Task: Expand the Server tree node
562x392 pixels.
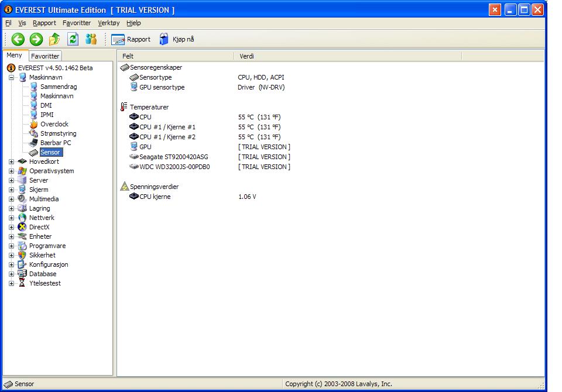Action: click(x=12, y=180)
